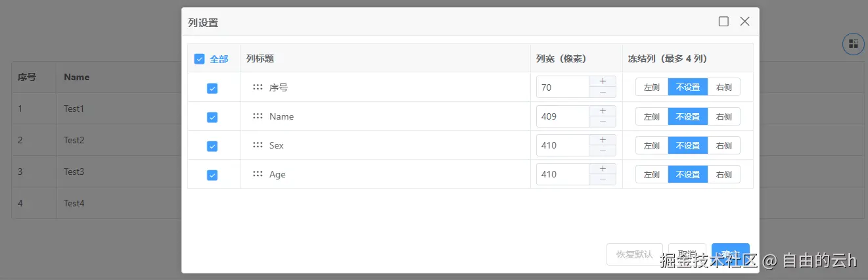The height and width of the screenshot is (280, 868).
Task: Freeze 序号 column to 左侧
Action: pos(652,87)
